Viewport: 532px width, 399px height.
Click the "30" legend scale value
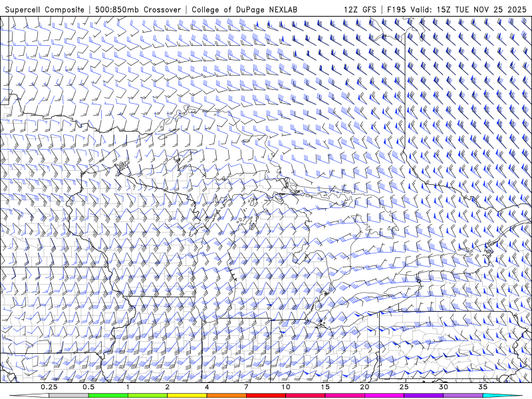point(443,387)
